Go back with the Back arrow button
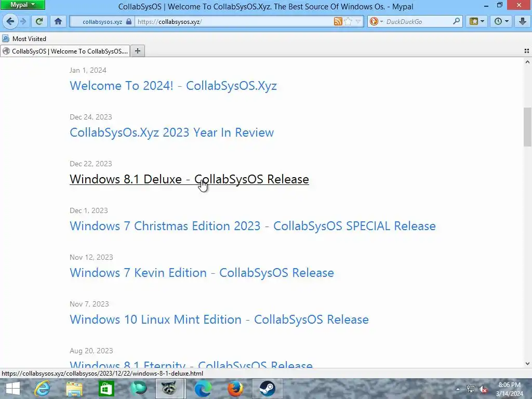The height and width of the screenshot is (399, 532). point(10,21)
